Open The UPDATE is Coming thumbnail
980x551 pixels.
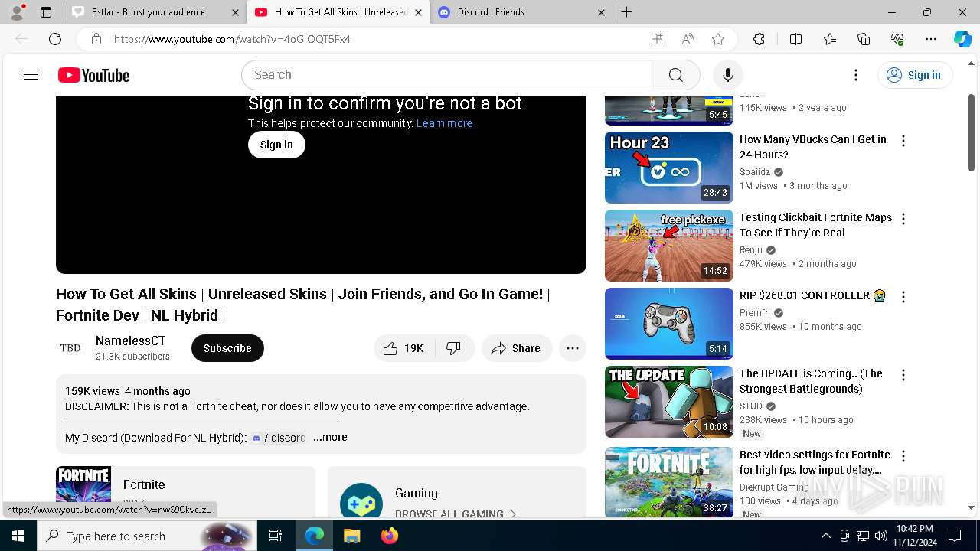[x=669, y=402]
